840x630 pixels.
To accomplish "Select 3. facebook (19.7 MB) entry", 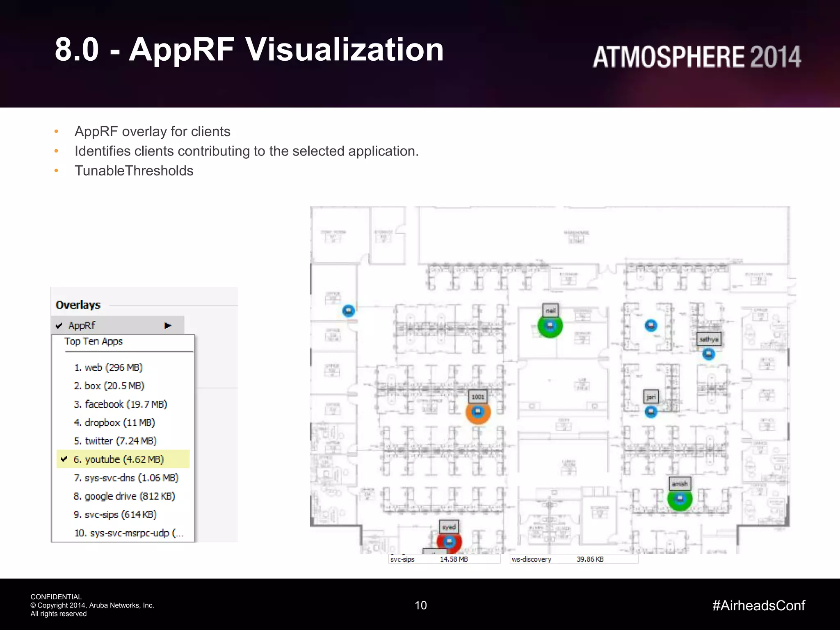I will (121, 404).
